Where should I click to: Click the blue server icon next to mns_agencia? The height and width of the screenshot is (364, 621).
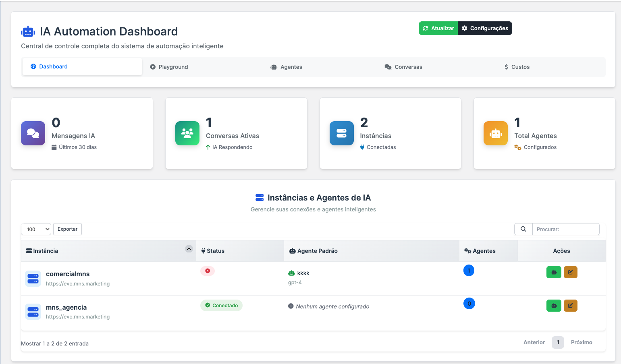click(33, 312)
